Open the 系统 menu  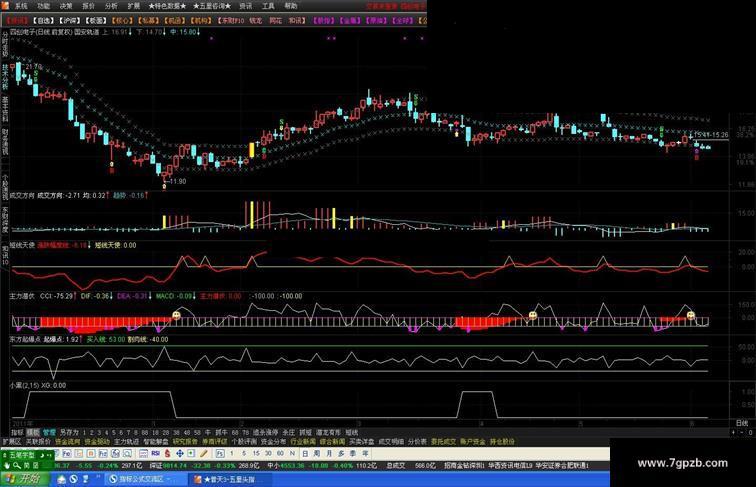[x=21, y=6]
